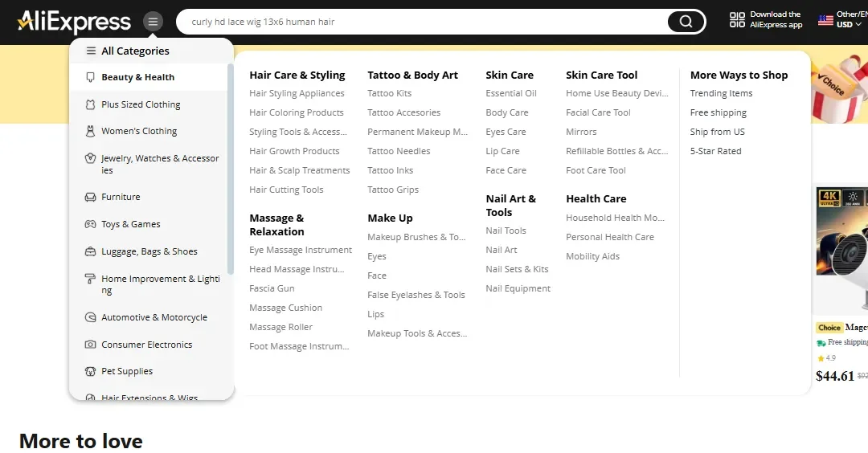Click the Consumer Electronics camera icon
This screenshot has width=868, height=453.
(x=91, y=345)
